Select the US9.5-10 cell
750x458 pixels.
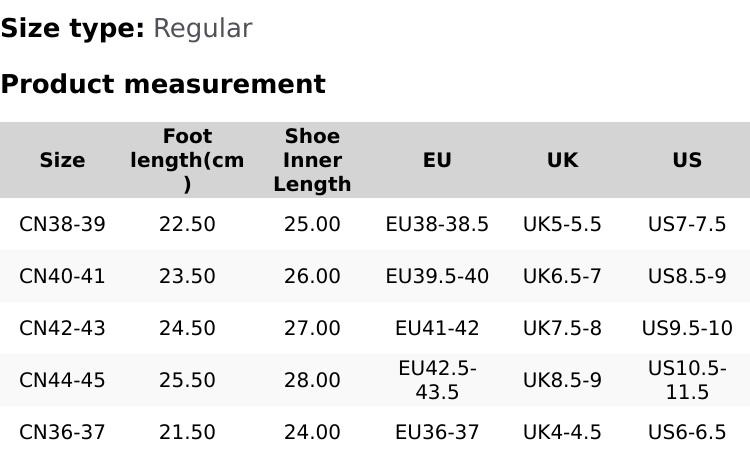coord(687,328)
